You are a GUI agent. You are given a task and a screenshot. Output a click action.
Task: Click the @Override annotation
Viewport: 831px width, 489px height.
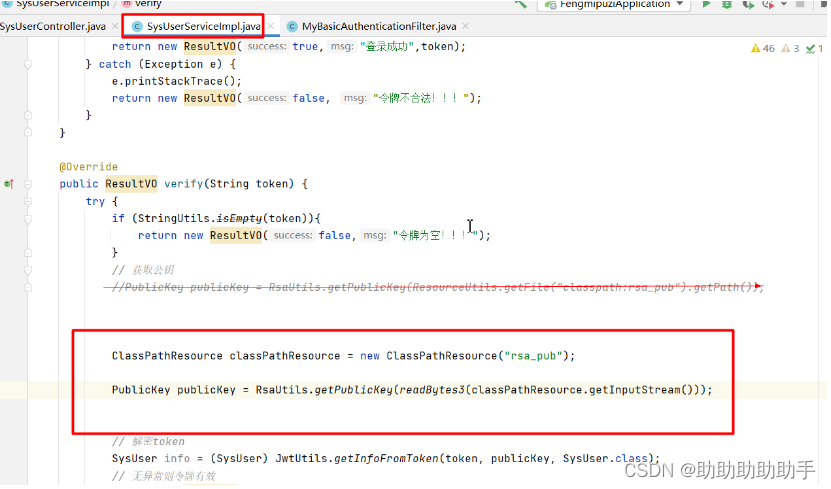click(89, 167)
